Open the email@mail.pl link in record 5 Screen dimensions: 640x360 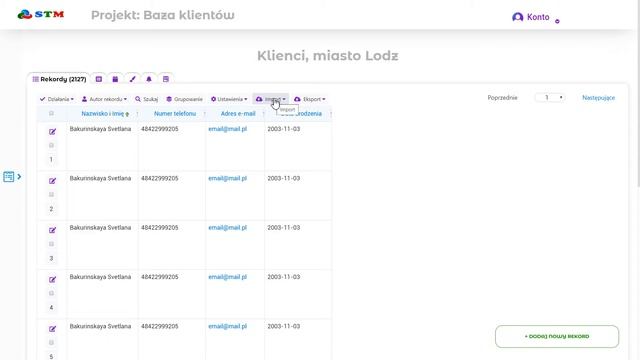coord(228,327)
